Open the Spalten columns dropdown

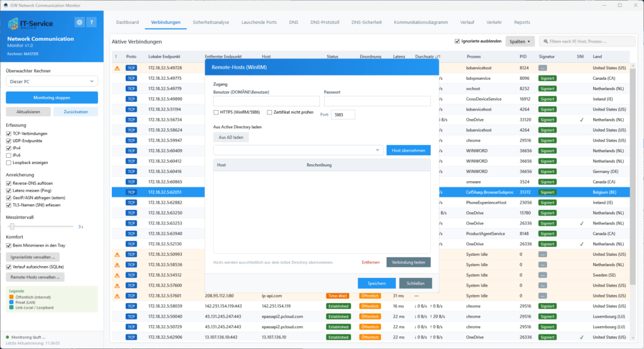520,42
